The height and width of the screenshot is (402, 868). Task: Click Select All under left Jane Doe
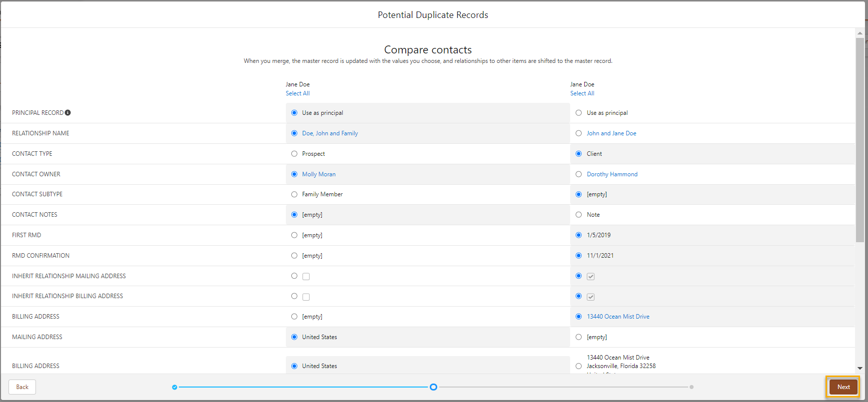coord(297,93)
